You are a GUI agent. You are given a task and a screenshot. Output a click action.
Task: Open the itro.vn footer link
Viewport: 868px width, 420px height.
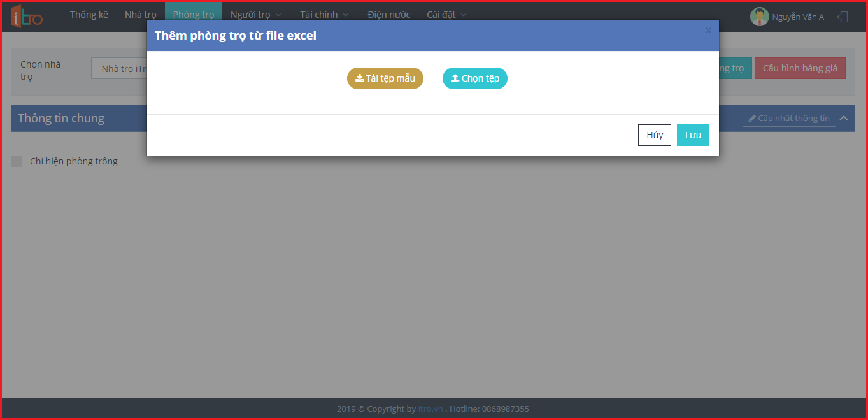[430, 409]
